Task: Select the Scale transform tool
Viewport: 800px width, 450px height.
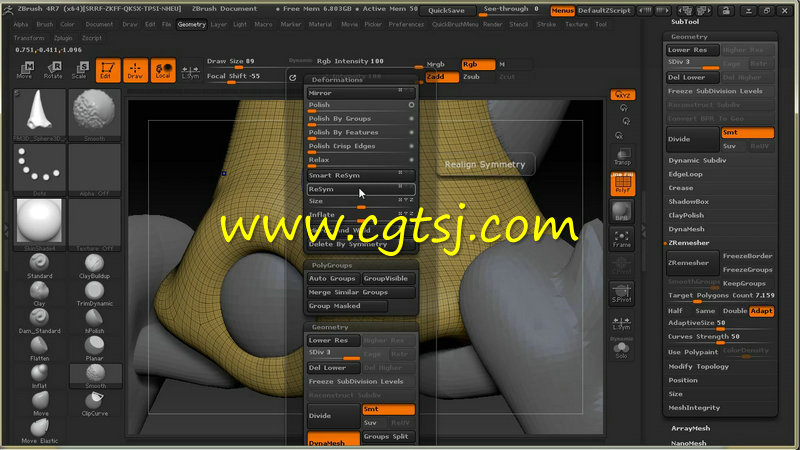Action: click(80, 70)
